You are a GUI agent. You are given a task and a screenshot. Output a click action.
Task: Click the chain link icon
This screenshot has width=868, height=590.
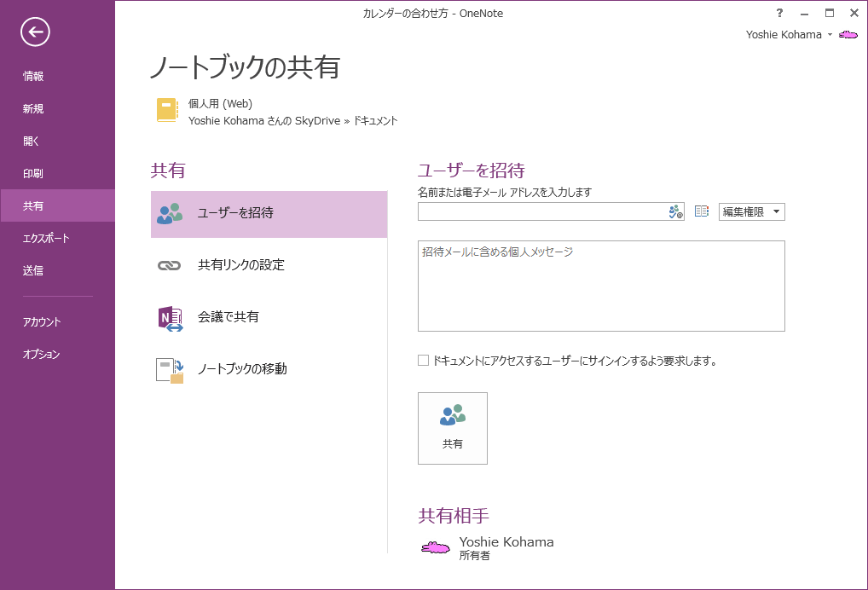170,266
